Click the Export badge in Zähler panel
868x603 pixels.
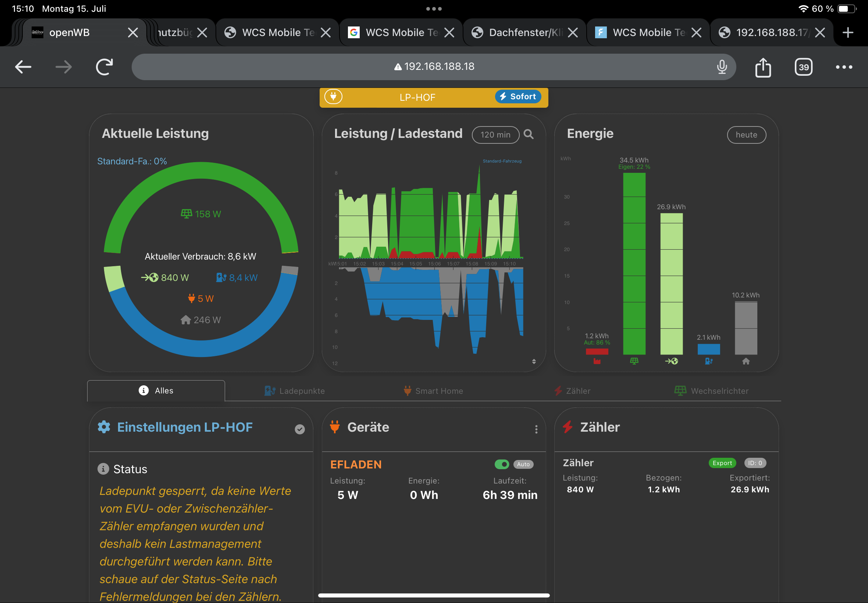tap(722, 463)
